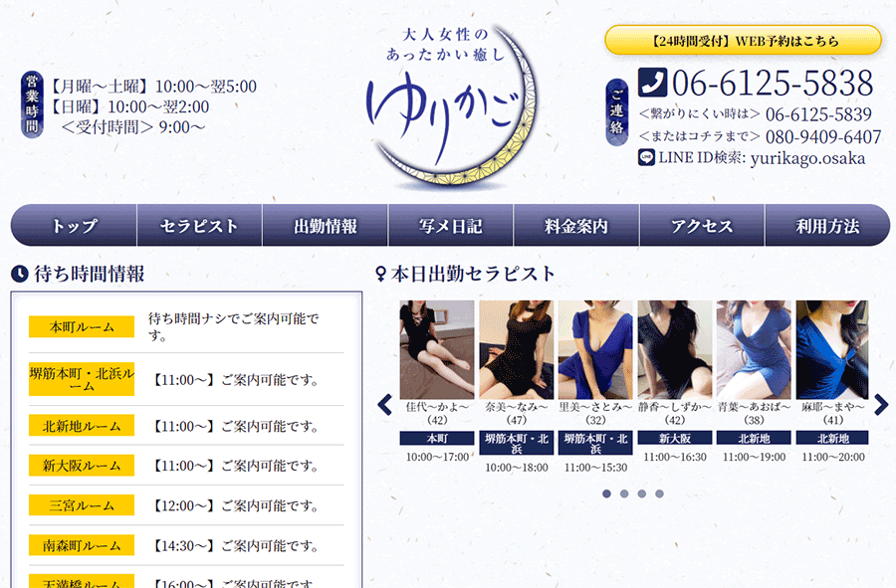Open the 写メ日記 menu item
896x588 pixels.
point(451,226)
